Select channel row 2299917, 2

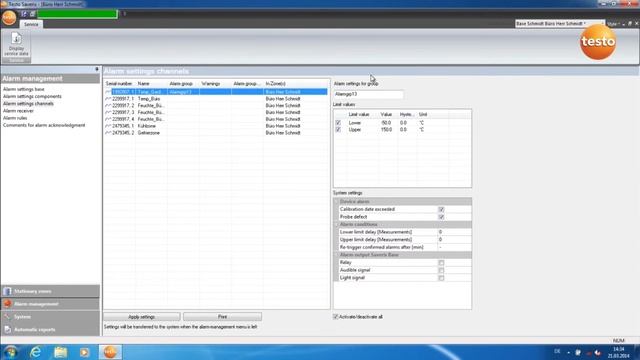(216, 106)
